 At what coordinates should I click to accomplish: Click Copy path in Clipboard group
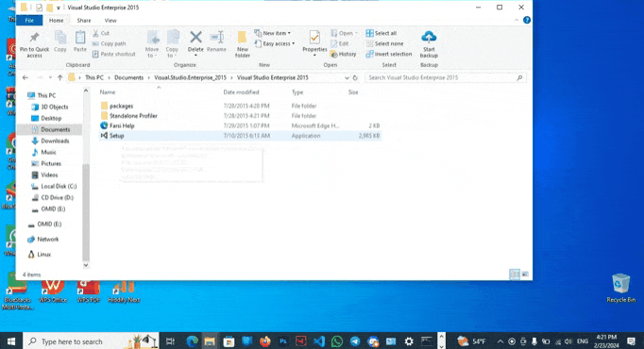109,43
